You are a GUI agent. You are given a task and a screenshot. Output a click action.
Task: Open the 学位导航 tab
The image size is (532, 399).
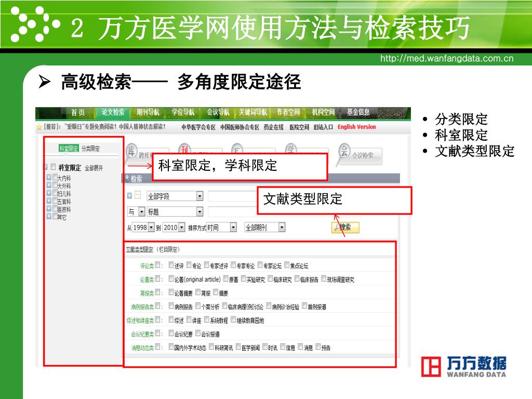click(x=183, y=112)
